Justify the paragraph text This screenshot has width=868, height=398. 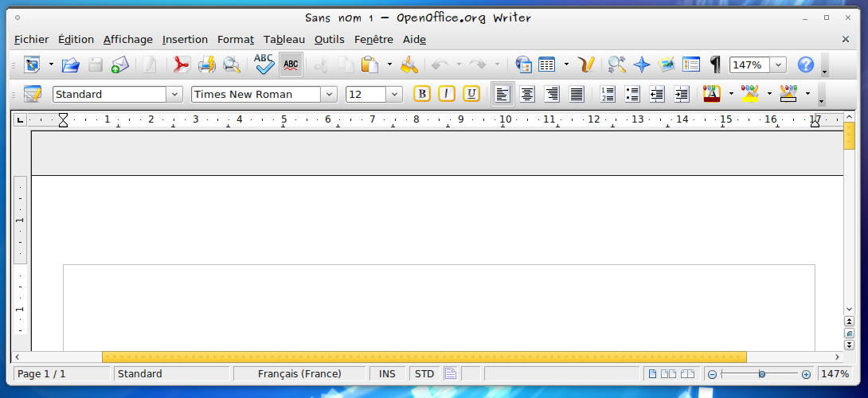point(577,94)
